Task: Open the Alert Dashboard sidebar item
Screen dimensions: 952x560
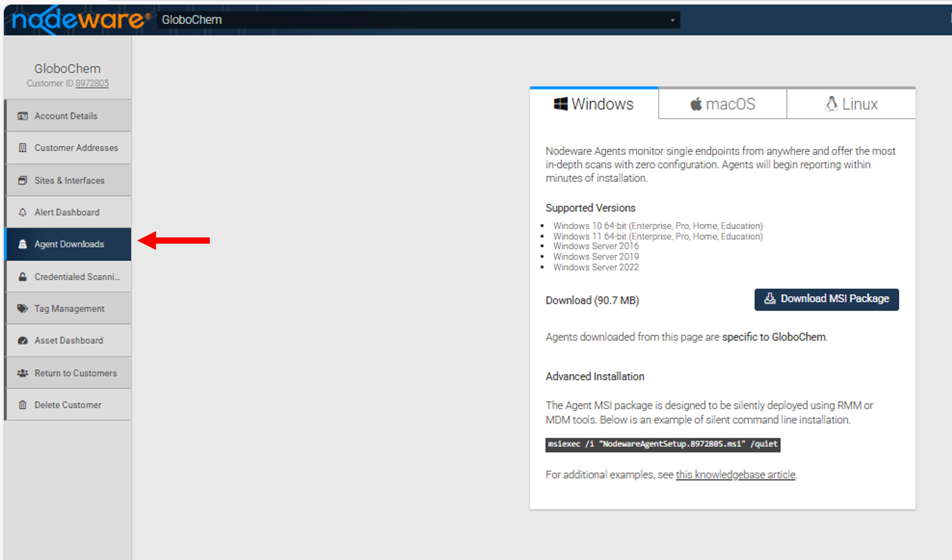Action: (68, 212)
